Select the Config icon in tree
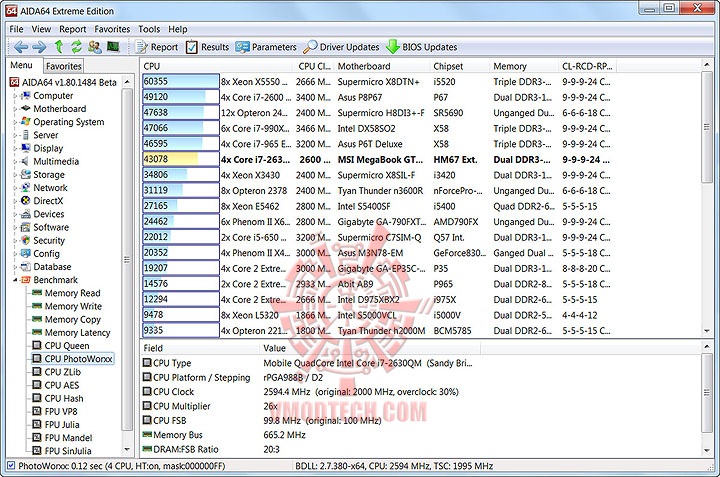 tap(26, 253)
